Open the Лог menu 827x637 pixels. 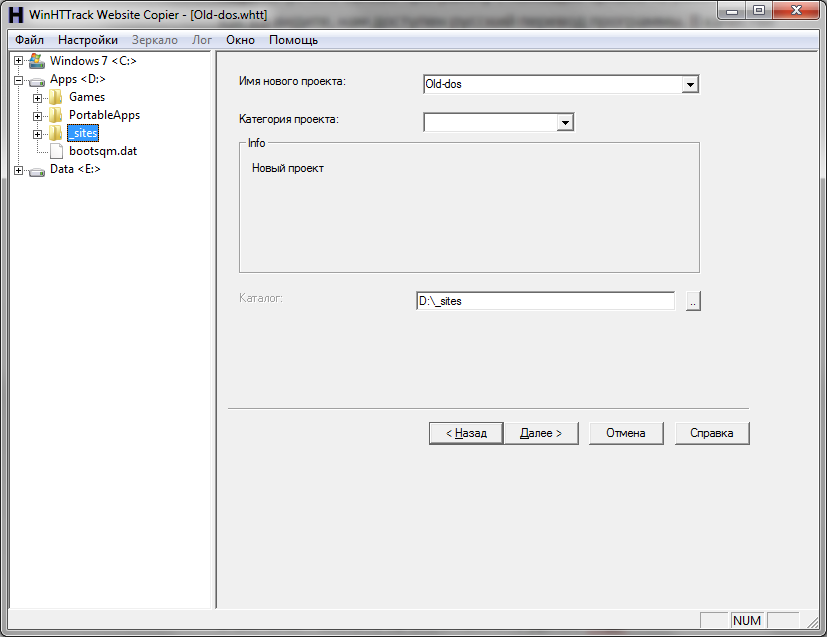(x=201, y=40)
